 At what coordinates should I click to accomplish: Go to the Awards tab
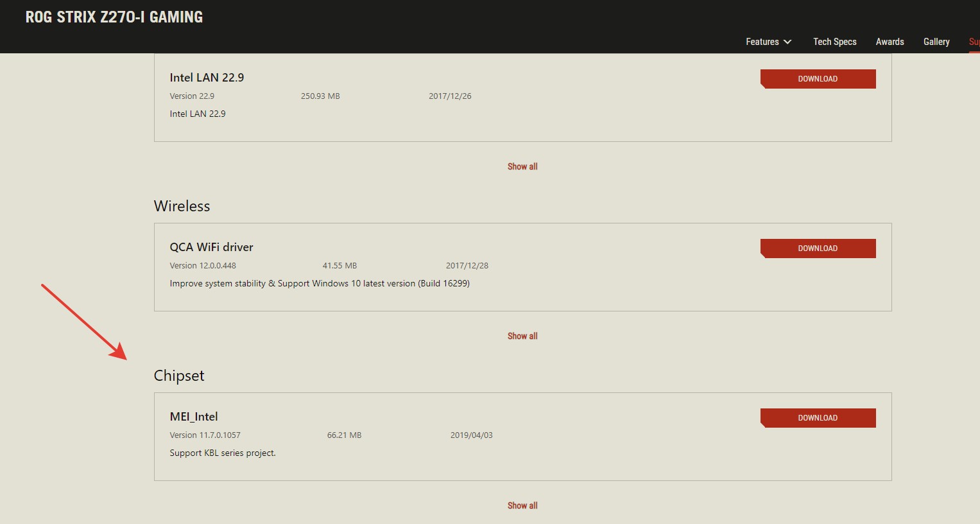890,42
